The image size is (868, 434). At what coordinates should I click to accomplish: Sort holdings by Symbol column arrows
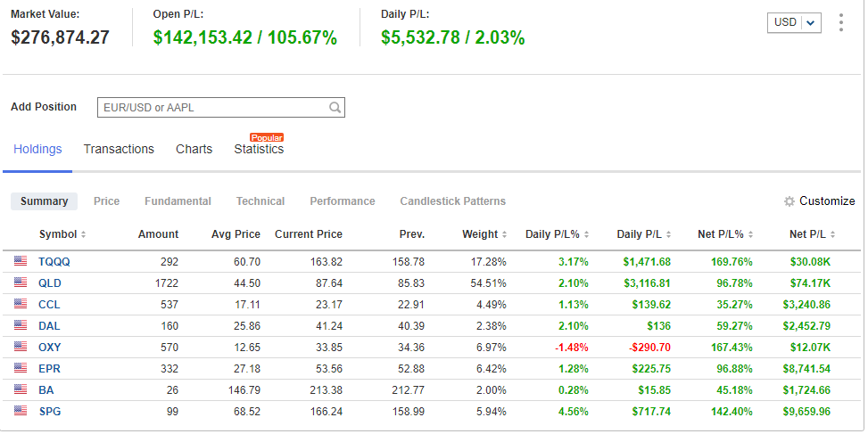point(84,234)
